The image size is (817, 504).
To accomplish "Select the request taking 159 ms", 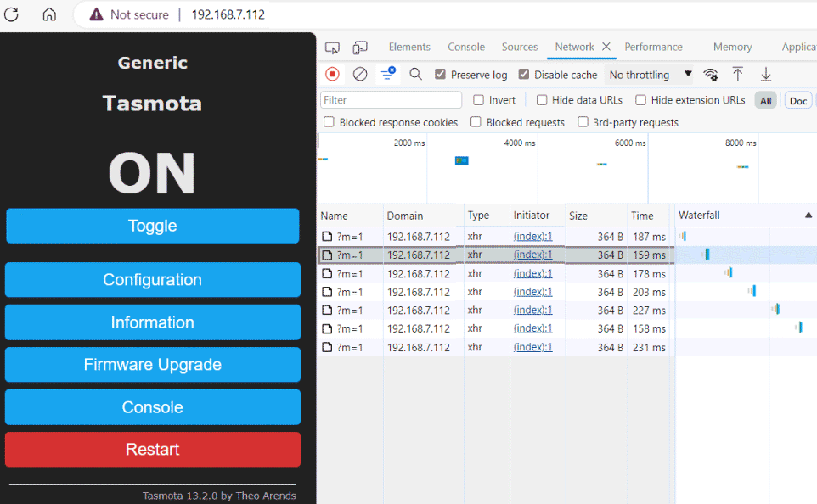I will 496,255.
